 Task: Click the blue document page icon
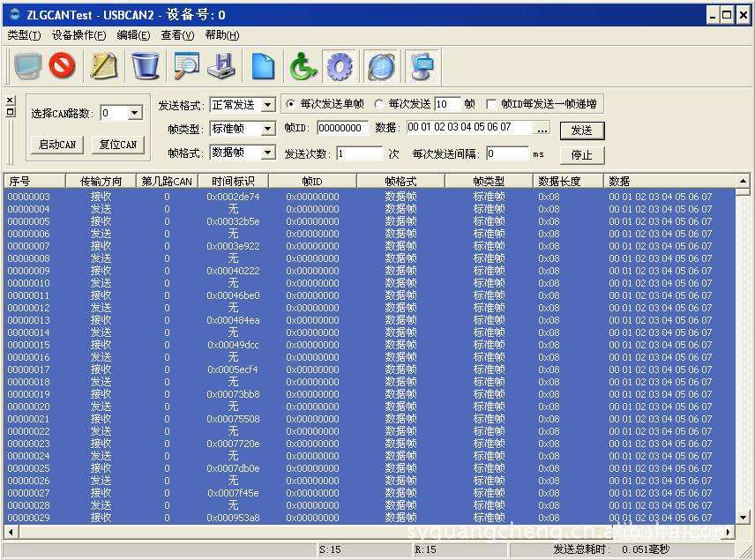(263, 65)
